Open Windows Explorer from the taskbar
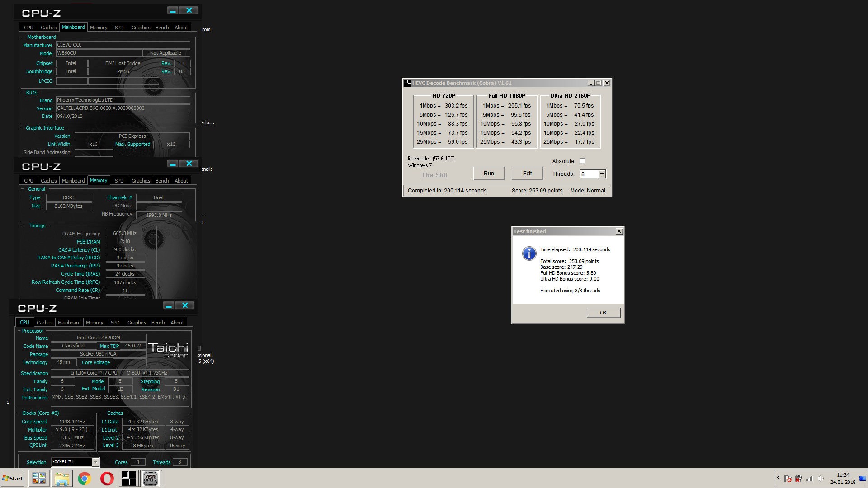 click(62, 479)
